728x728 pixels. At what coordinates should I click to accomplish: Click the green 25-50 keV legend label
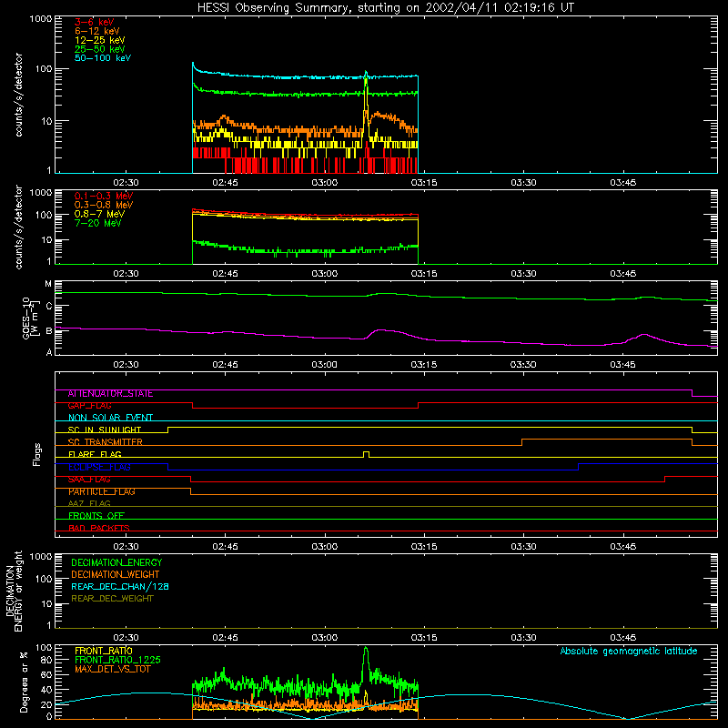coord(100,49)
